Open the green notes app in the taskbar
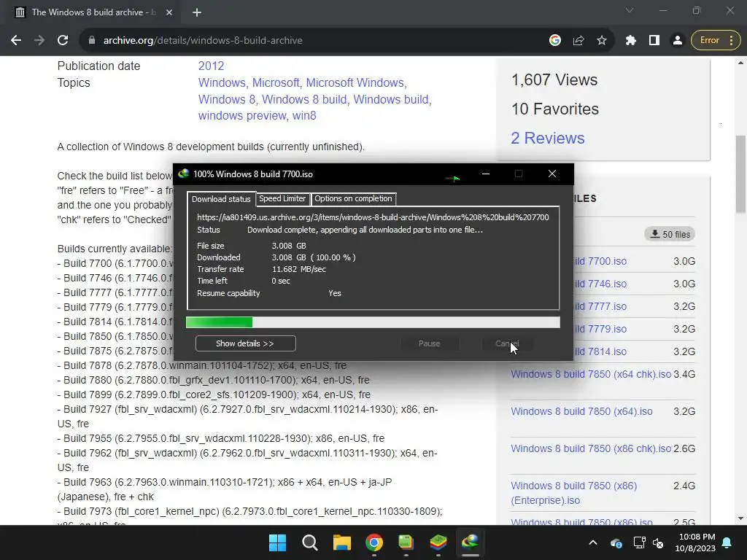This screenshot has height=560, width=747. (x=406, y=542)
